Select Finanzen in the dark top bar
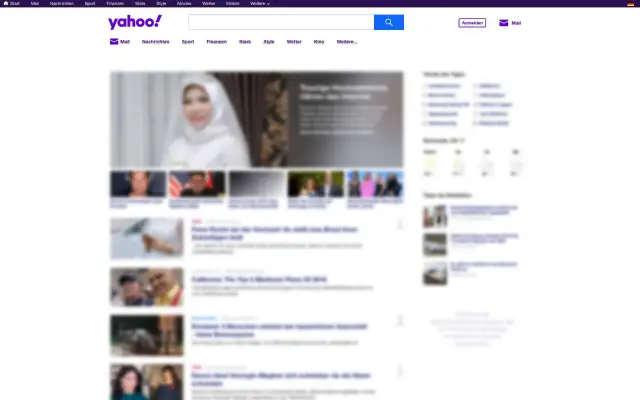640x400 pixels. point(115,3)
